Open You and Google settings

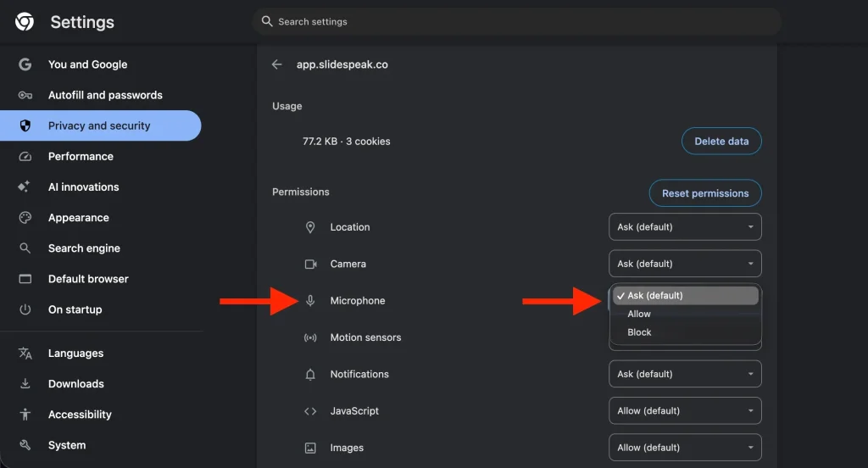[x=100, y=64]
